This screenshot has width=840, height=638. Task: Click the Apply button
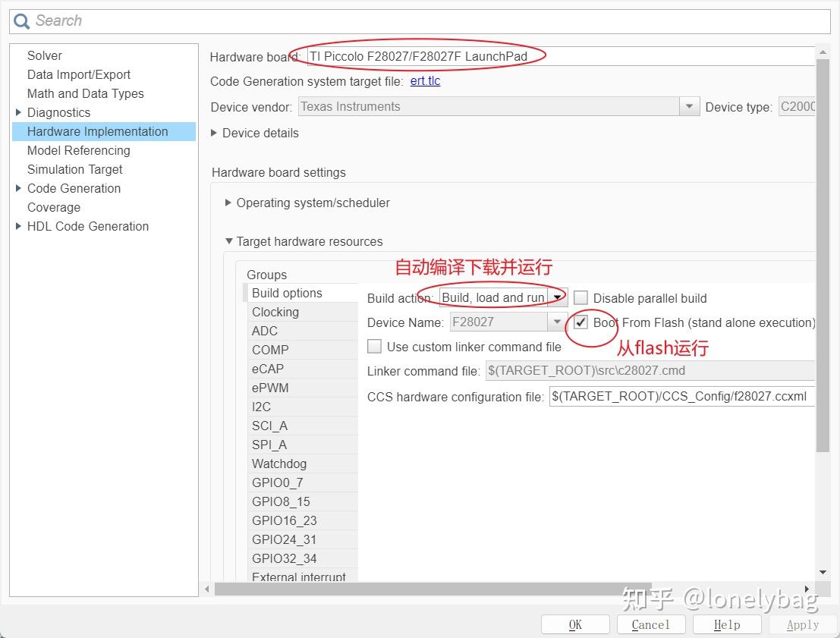(x=803, y=624)
